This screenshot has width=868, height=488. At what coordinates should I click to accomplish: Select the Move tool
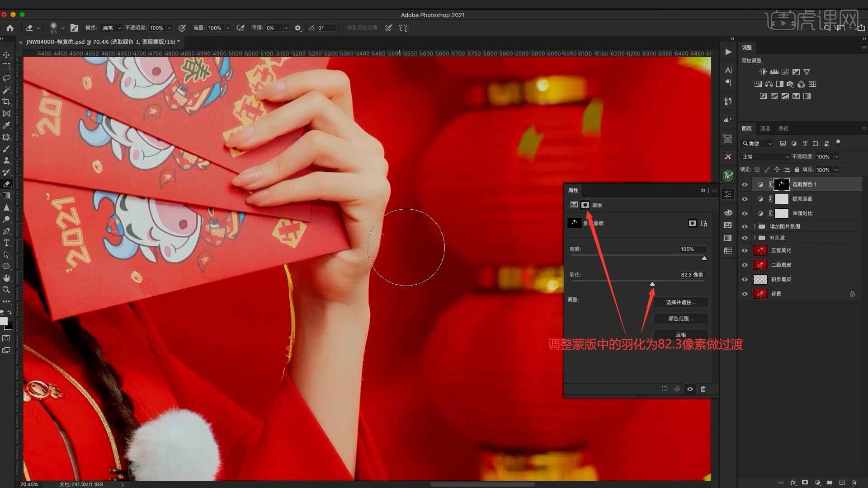click(6, 55)
